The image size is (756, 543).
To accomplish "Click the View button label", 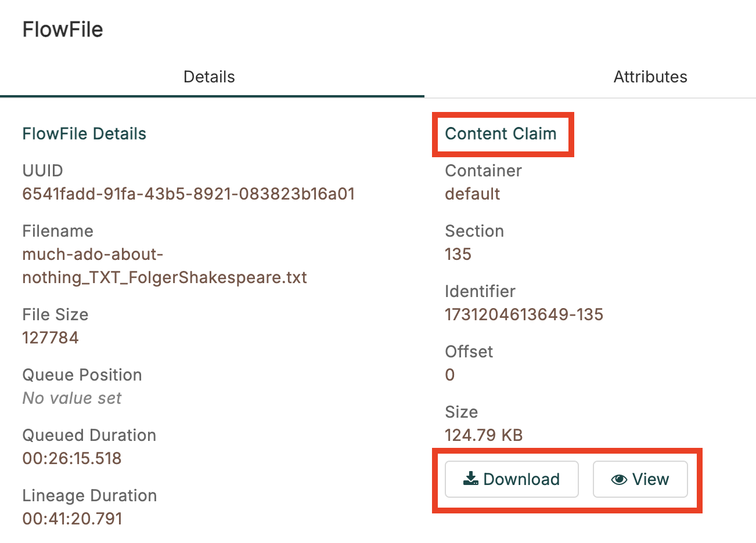I will (650, 479).
